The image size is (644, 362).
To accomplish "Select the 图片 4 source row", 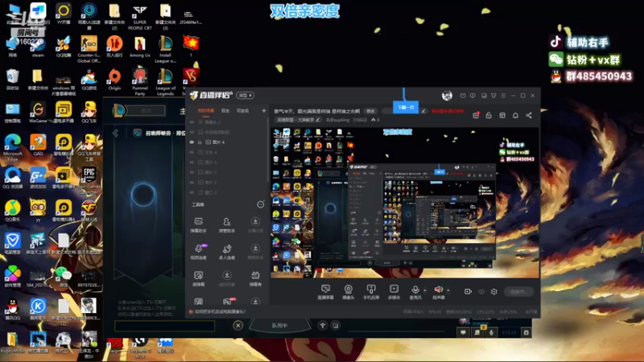I will coord(228,142).
